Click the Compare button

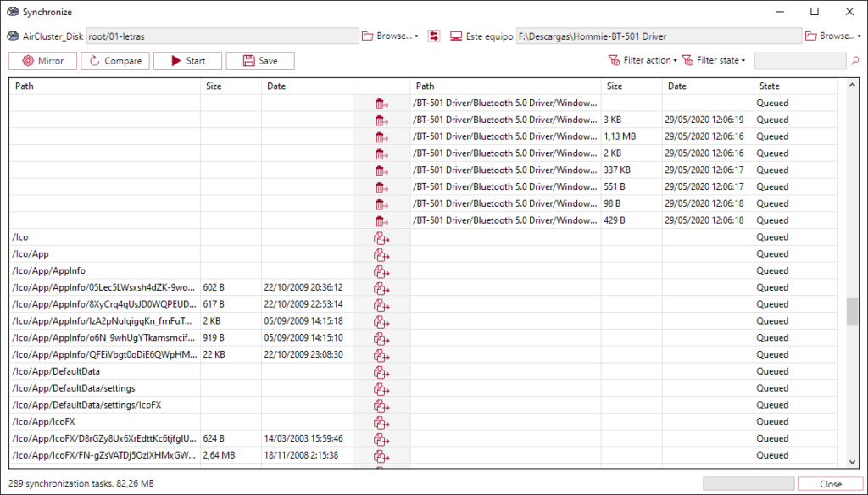coord(115,60)
